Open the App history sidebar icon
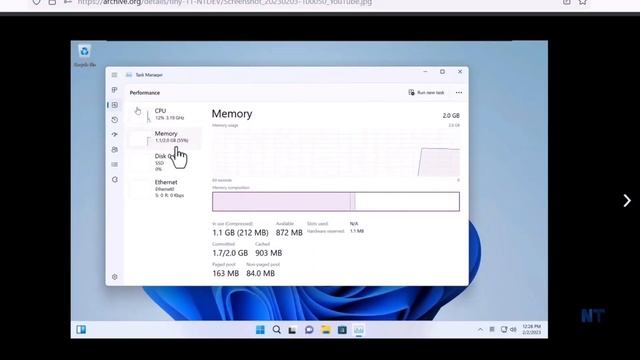The width and height of the screenshot is (640, 360). (115, 120)
